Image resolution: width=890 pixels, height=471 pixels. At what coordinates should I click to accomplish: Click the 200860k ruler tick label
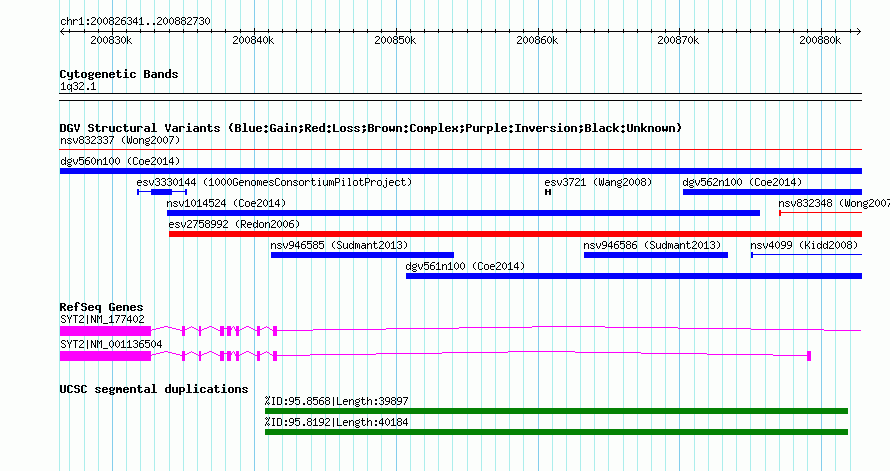tap(537, 40)
